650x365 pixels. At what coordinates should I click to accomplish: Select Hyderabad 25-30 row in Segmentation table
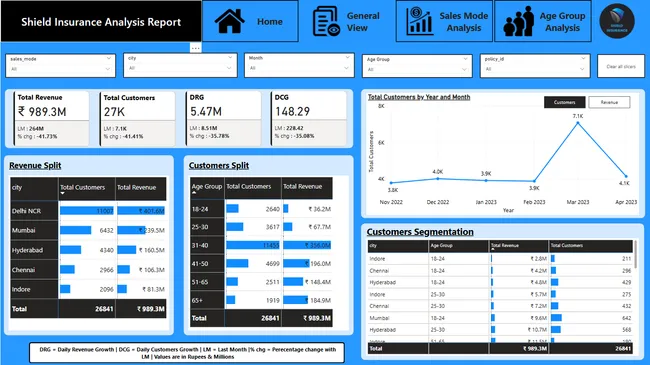(500, 330)
